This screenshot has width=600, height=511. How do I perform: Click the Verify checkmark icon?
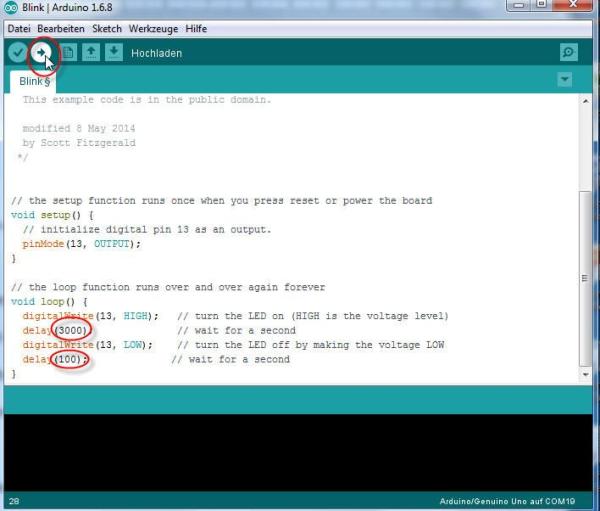[18, 52]
